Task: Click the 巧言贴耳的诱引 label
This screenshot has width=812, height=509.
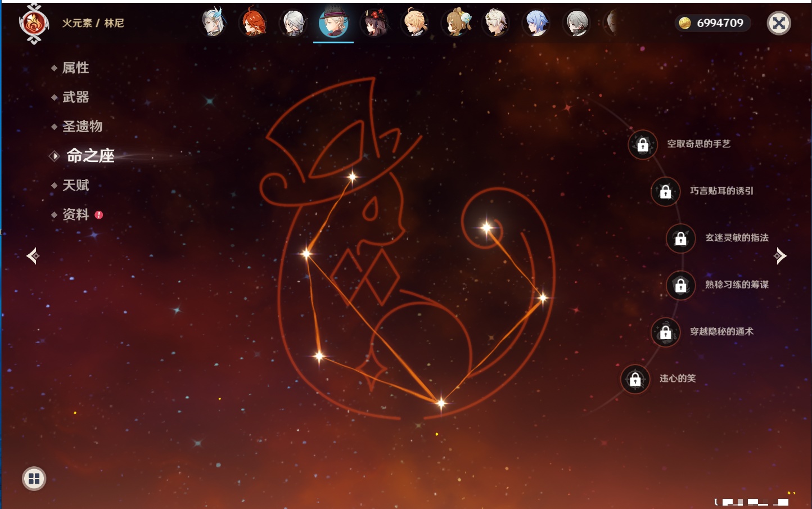Action: click(722, 191)
